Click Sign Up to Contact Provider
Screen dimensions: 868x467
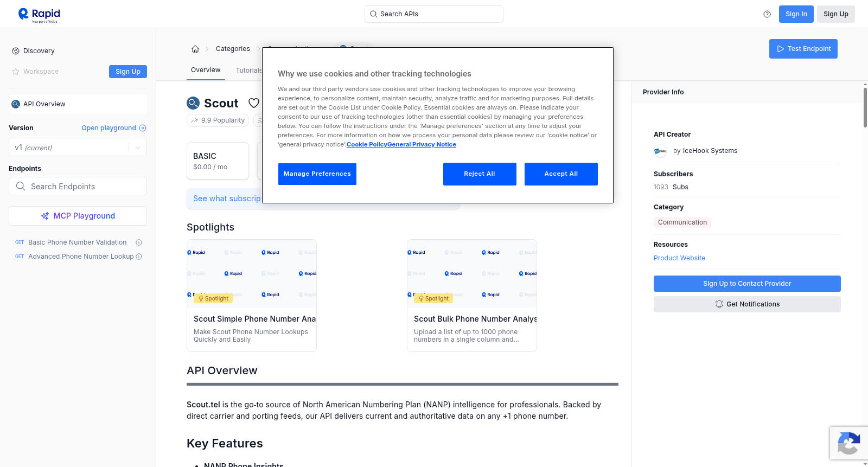(x=747, y=284)
